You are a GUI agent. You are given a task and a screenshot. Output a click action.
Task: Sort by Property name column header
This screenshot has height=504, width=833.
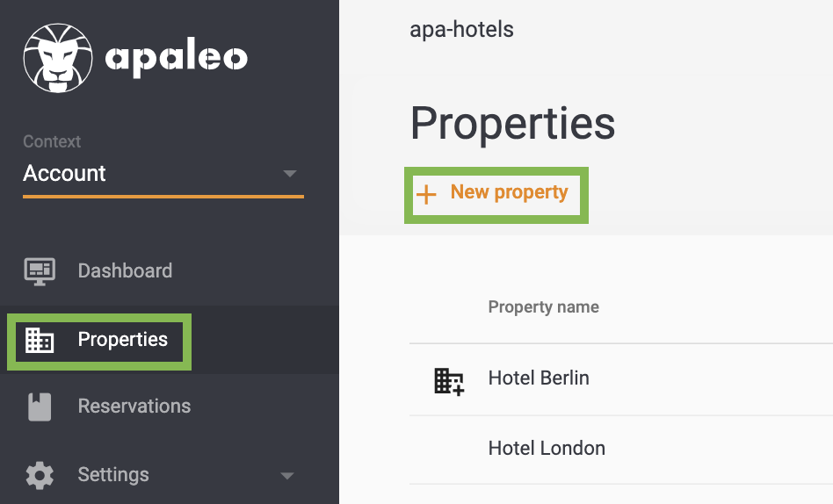(x=543, y=307)
